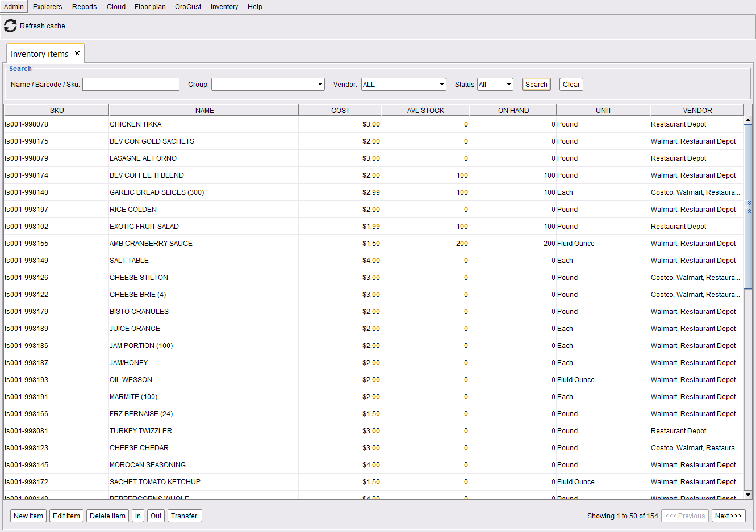
Task: Click the In stock button
Action: point(138,516)
